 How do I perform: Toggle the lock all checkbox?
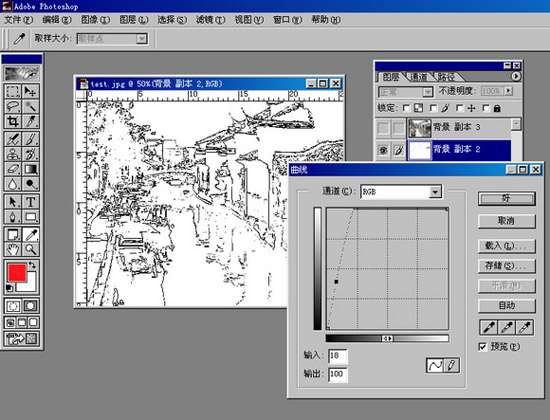486,108
